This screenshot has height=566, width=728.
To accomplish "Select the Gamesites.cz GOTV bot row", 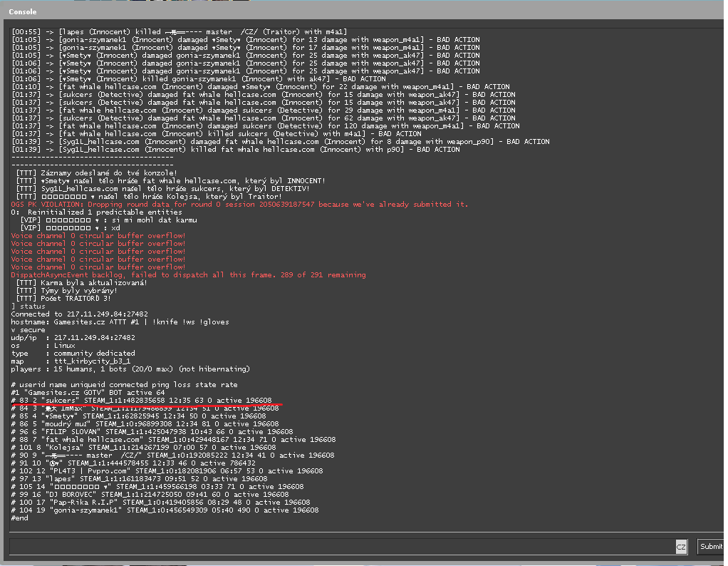I will point(88,392).
